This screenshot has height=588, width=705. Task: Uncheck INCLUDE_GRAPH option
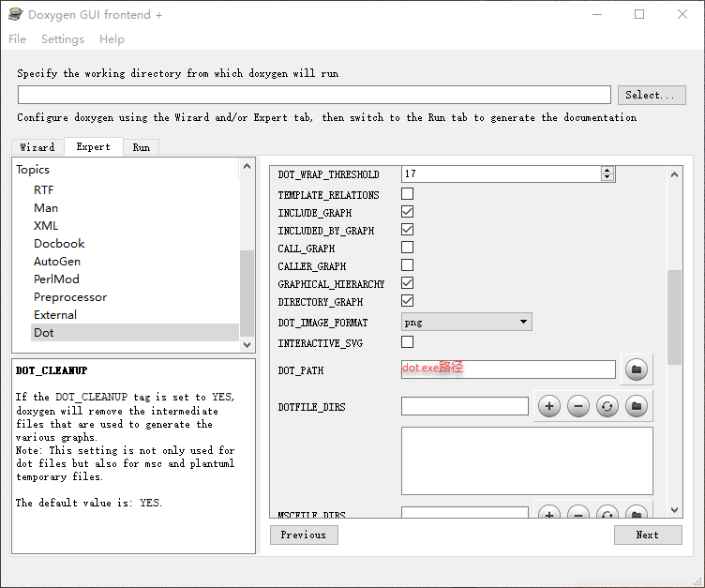tap(408, 212)
